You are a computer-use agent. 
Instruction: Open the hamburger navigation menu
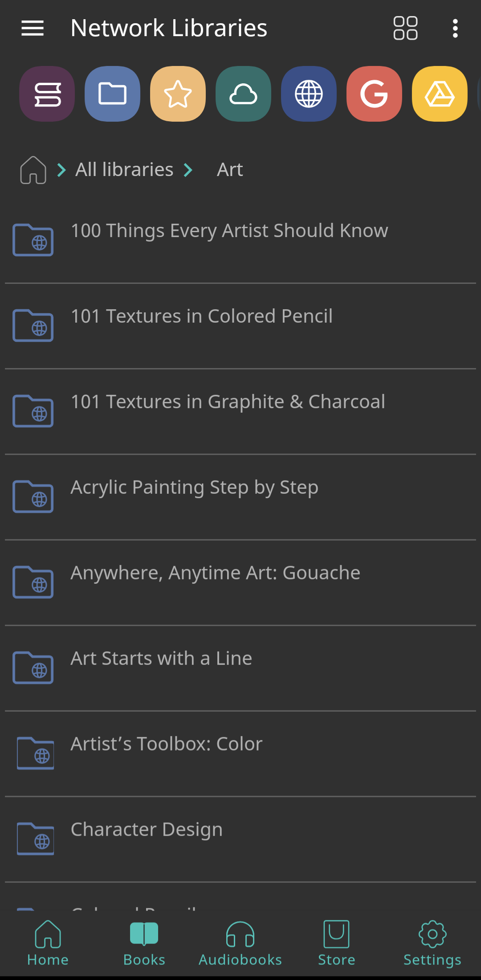[33, 28]
